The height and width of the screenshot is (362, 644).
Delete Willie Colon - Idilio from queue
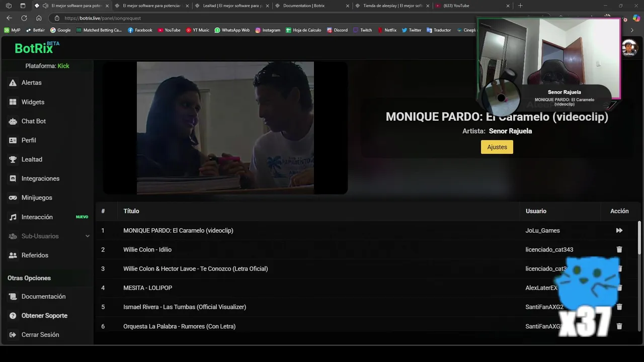pyautogui.click(x=619, y=249)
